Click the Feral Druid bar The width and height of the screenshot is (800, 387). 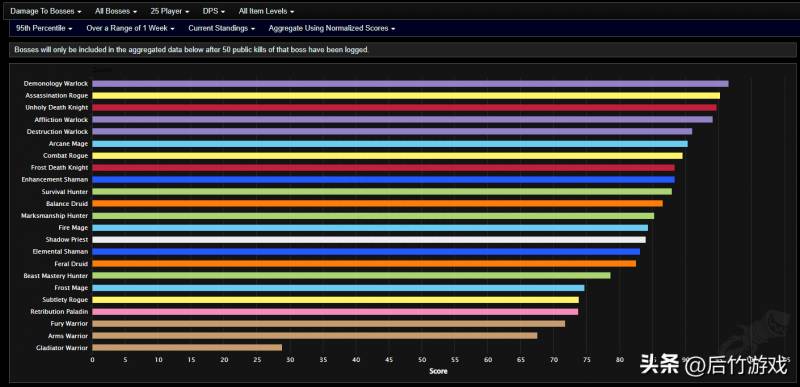(364, 264)
